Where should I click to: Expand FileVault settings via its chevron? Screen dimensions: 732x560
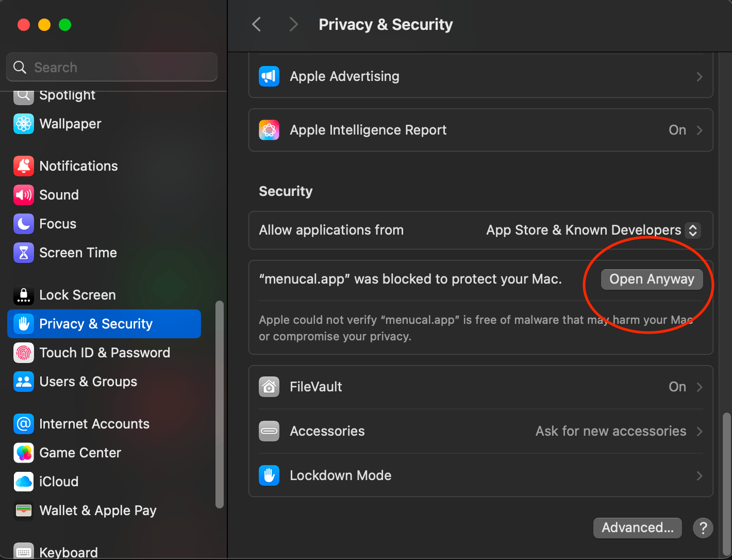click(x=700, y=387)
